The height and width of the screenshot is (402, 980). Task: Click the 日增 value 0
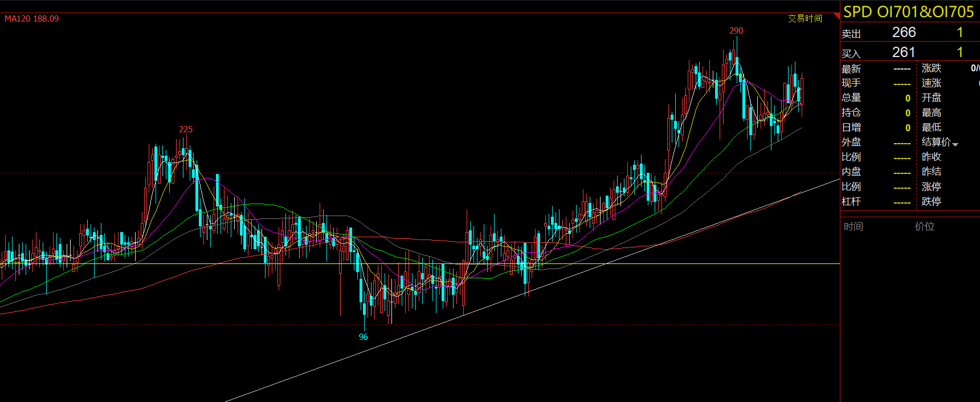908,128
